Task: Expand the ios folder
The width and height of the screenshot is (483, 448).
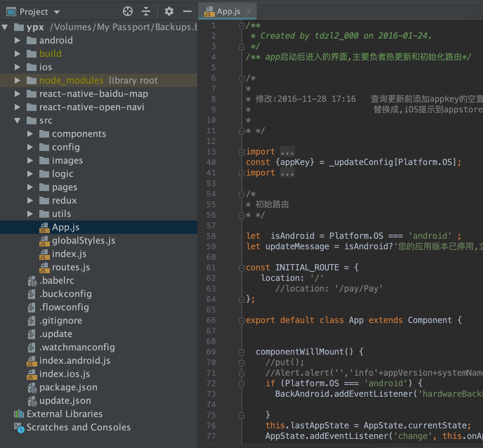Action: coord(17,67)
